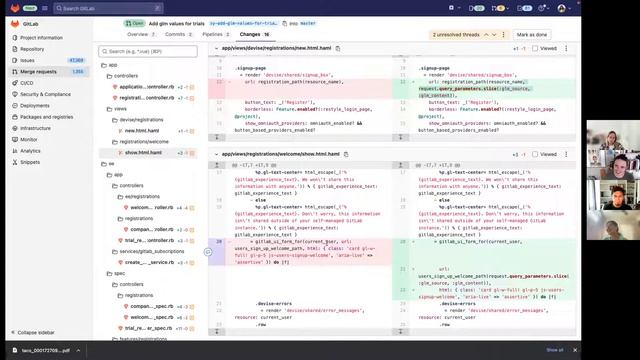Jump to next unresolved thread arrow
This screenshot has height=360, width=640.
(494, 35)
